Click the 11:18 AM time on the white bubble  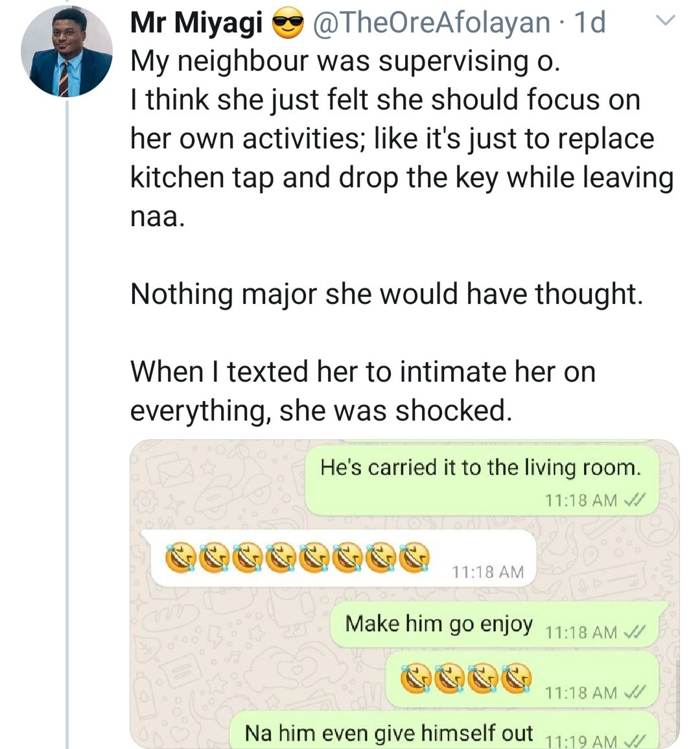click(x=487, y=571)
